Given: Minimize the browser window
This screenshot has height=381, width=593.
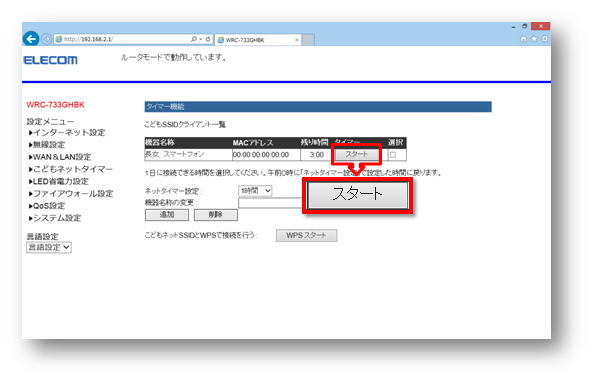Looking at the screenshot, I should click(513, 27).
